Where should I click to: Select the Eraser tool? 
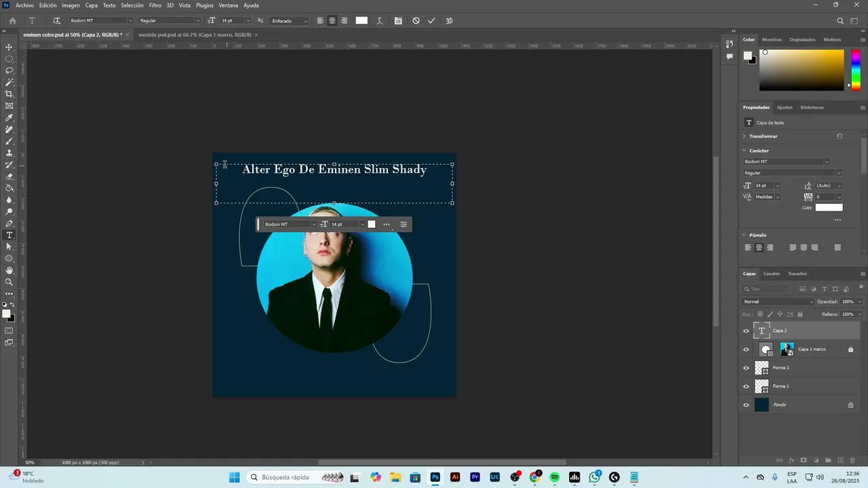click(x=9, y=176)
